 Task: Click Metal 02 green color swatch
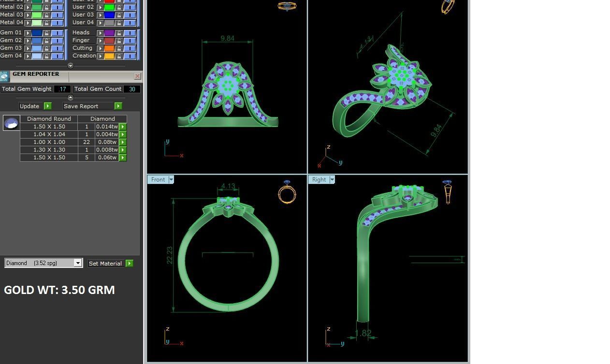37,7
